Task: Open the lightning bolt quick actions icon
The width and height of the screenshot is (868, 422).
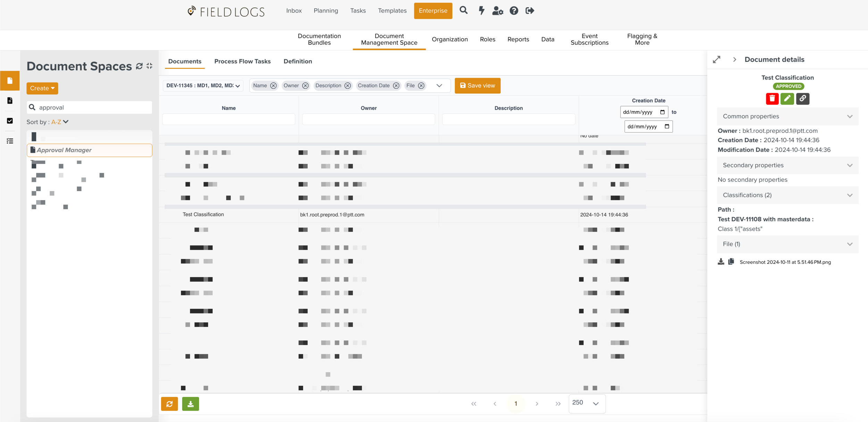Action: (481, 11)
